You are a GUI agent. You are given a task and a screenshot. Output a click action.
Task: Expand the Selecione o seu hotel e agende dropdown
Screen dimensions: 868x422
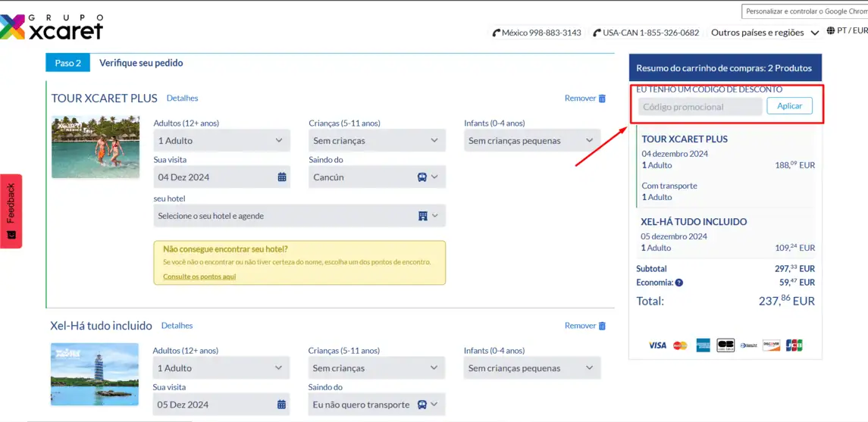click(299, 216)
